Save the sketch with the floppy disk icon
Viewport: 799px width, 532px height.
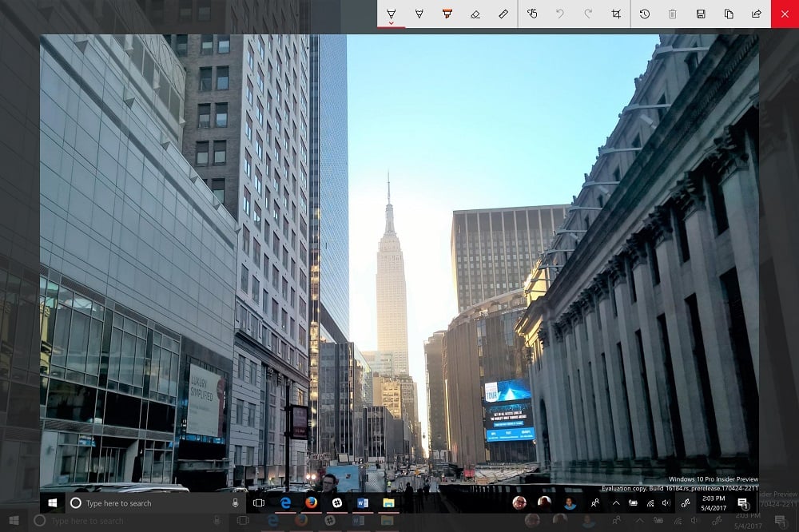701,14
